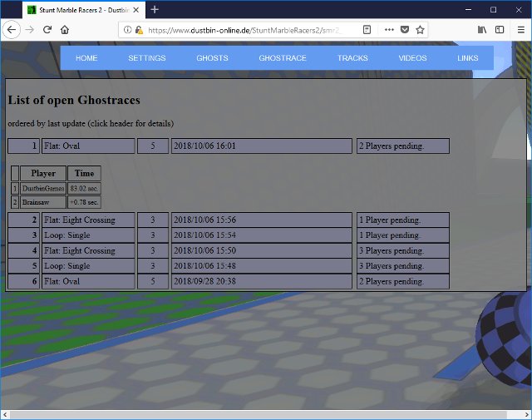The height and width of the screenshot is (420, 532).
Task: Click the 83.02 sec. time cell
Action: tap(84, 189)
